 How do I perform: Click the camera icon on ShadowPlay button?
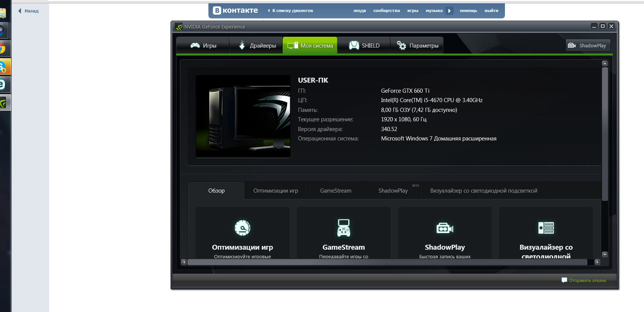(572, 45)
